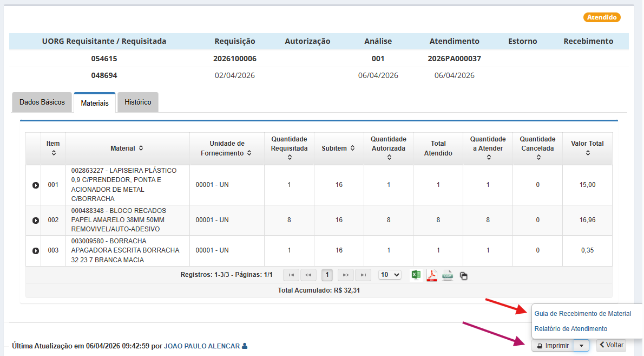Viewport: 644px width, 356px height.
Task: Go to previous page of records
Action: point(308,275)
